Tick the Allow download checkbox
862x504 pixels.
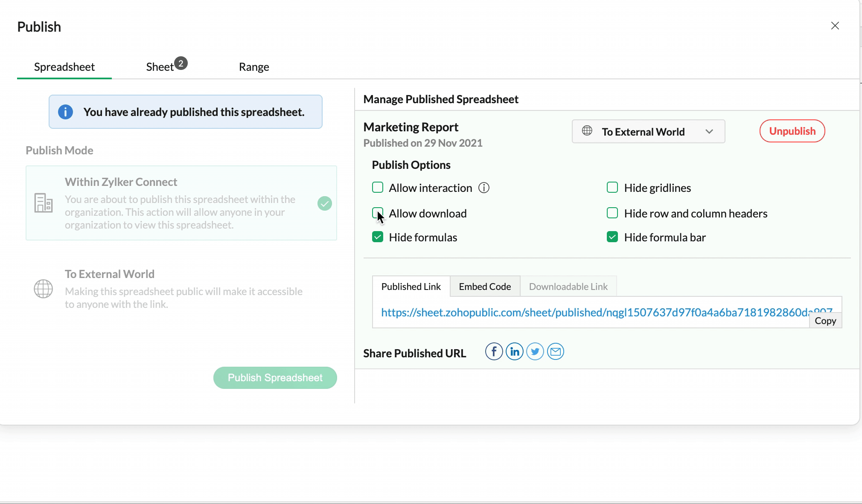click(x=378, y=213)
